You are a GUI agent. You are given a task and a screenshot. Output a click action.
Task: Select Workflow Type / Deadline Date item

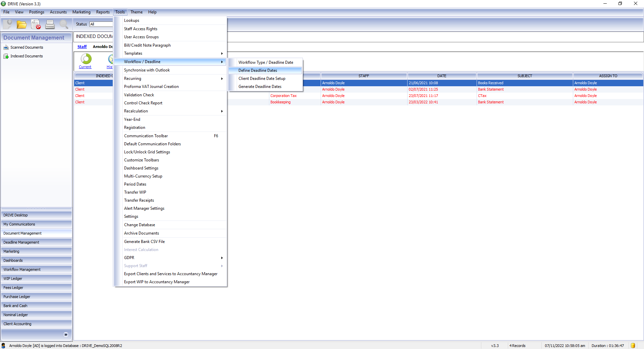(265, 62)
